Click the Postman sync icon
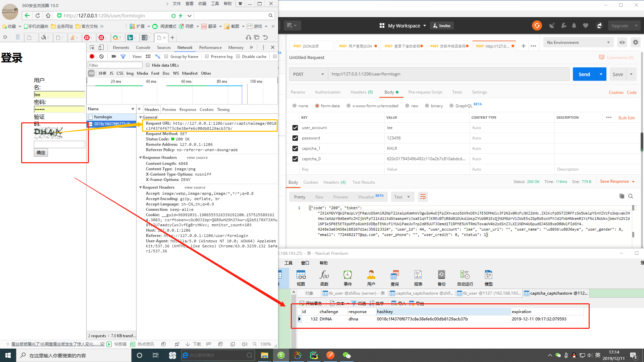The width and height of the screenshot is (644, 362). (x=537, y=25)
